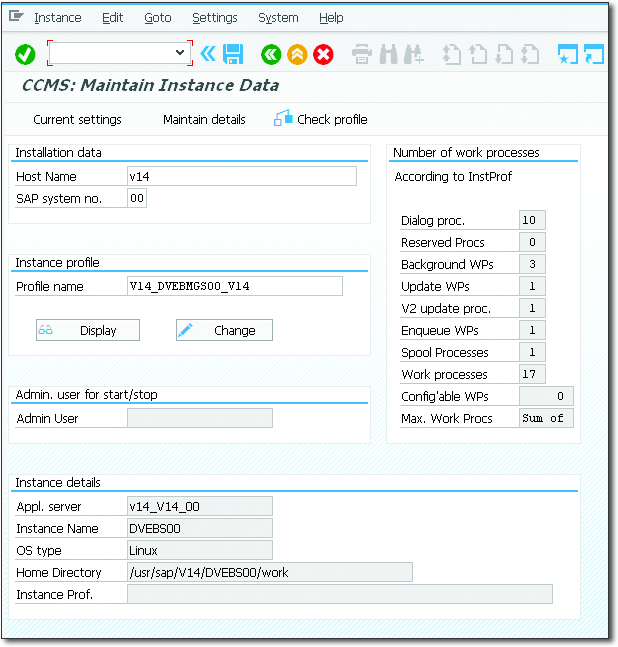Click the Update WPs value field
This screenshot has height=647, width=618.
point(532,286)
